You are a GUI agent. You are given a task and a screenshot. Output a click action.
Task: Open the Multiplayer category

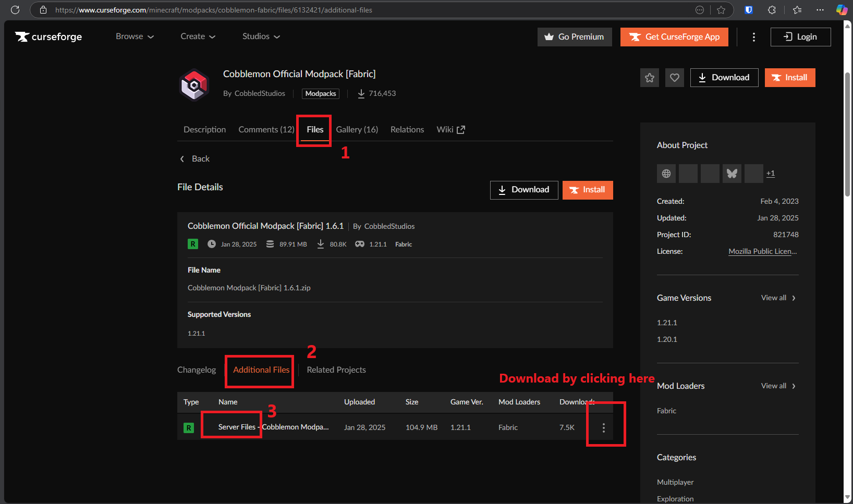coord(675,483)
